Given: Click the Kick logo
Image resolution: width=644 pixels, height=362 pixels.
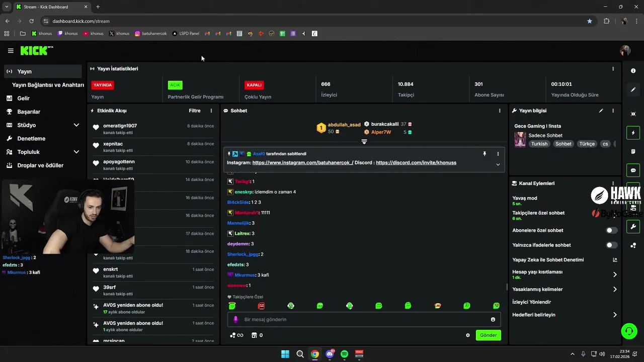Looking at the screenshot, I should tap(36, 50).
